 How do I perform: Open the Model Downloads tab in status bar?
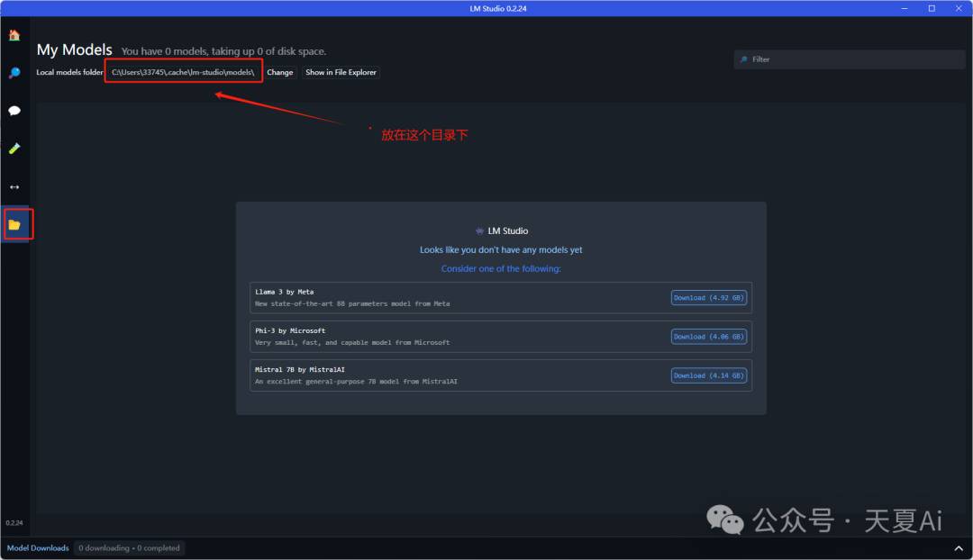click(x=38, y=548)
